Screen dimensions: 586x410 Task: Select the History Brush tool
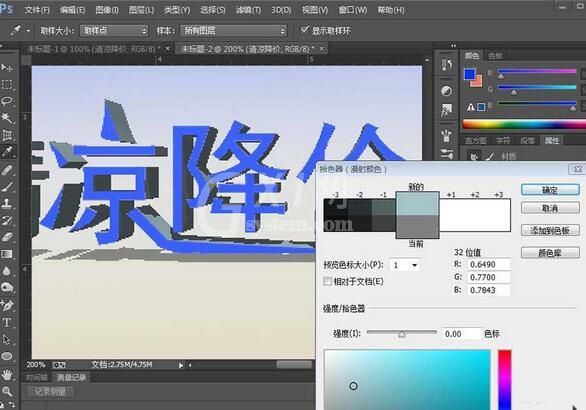pos(7,220)
